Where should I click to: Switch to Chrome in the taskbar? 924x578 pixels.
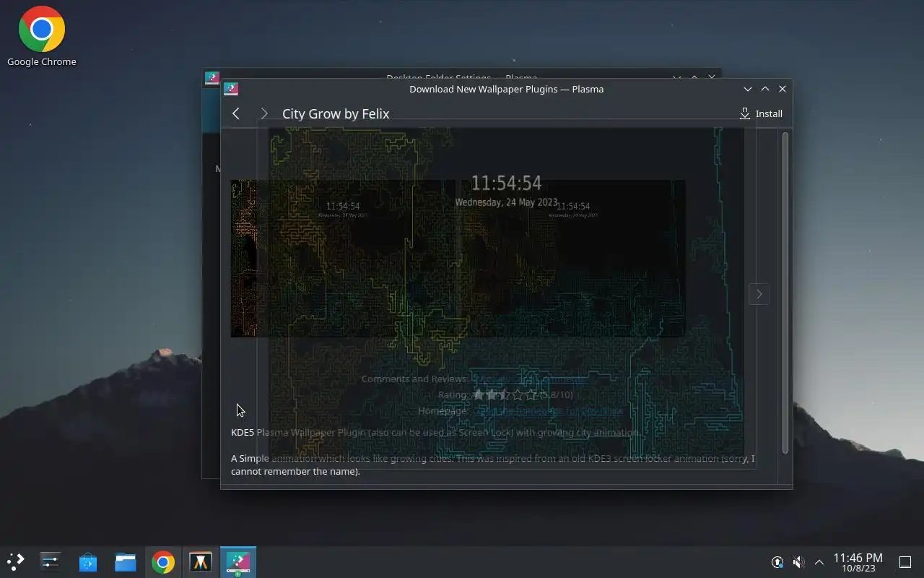(163, 561)
